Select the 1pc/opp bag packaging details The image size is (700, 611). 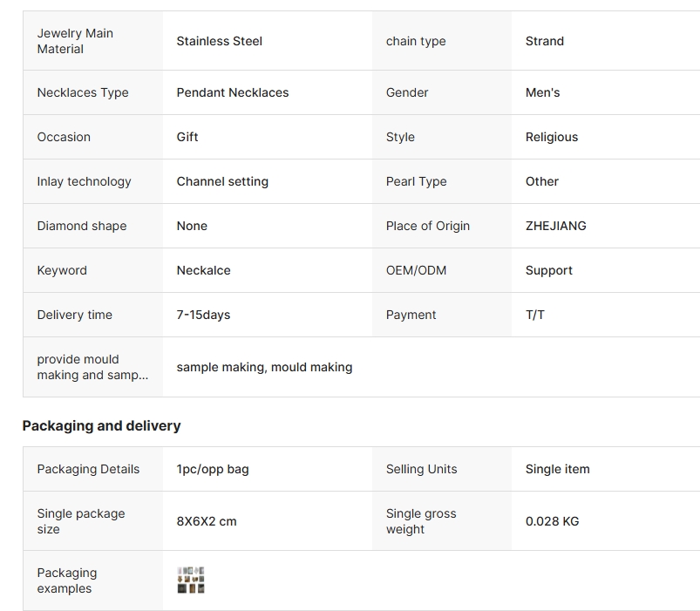213,470
